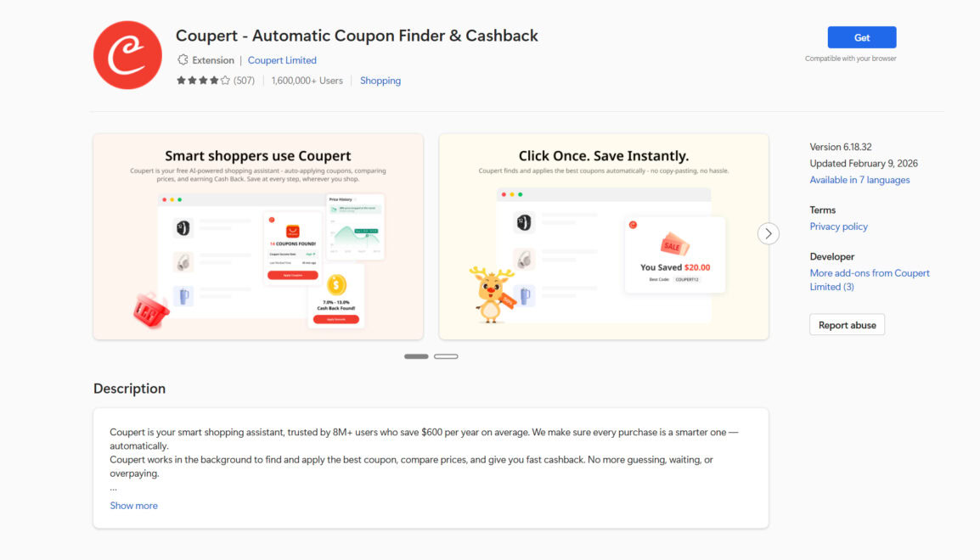Select second carousel page indicator
980x560 pixels.
point(446,356)
